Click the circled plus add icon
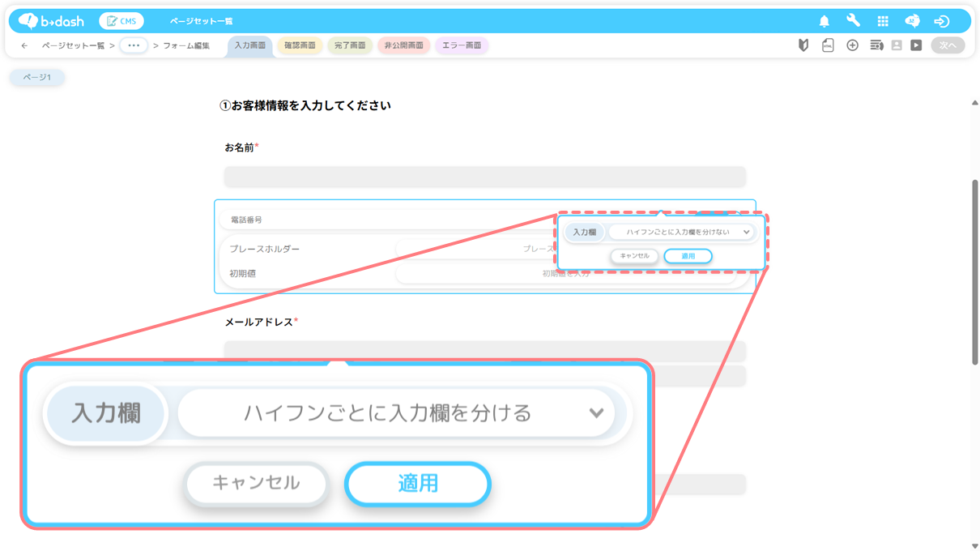The height and width of the screenshot is (551, 980). (x=852, y=45)
